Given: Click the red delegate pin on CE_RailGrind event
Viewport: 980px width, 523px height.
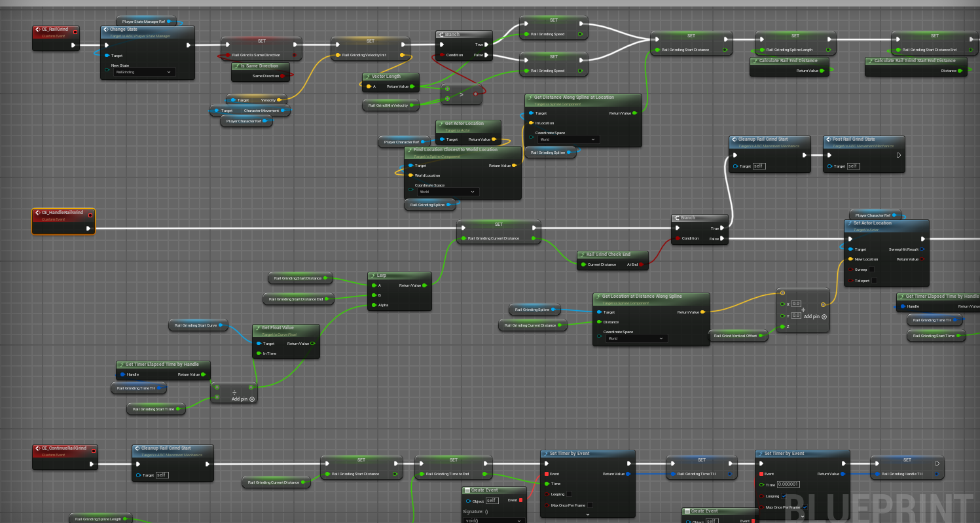Looking at the screenshot, I should point(75,31).
